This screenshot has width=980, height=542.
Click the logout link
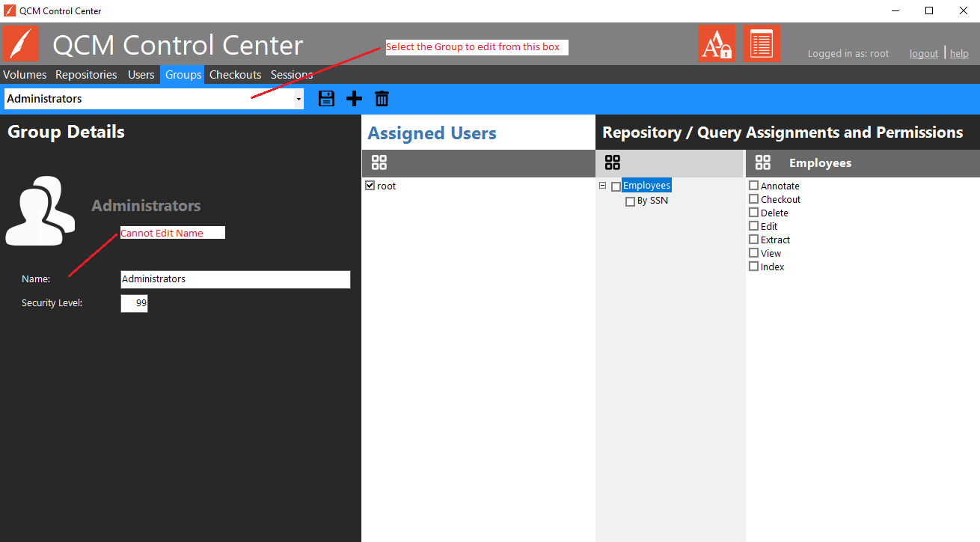point(923,54)
